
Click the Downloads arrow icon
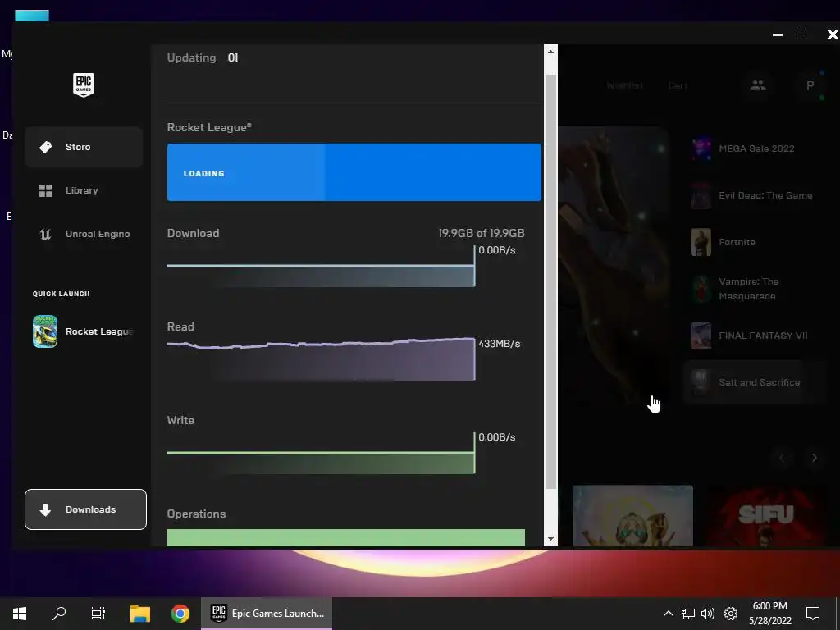pyautogui.click(x=46, y=509)
